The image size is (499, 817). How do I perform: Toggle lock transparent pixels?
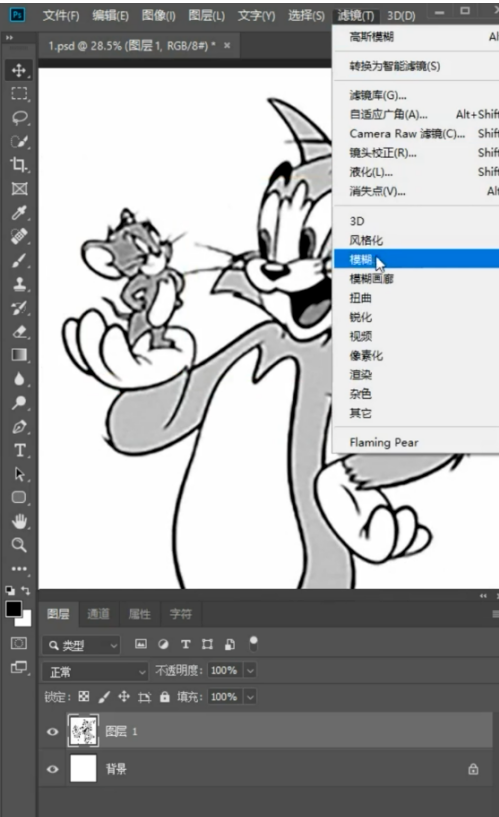coord(84,697)
